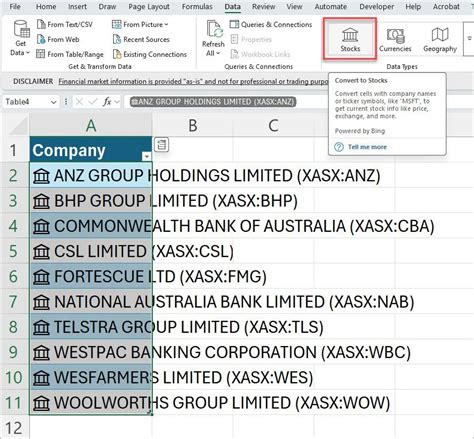
Task: Switch to the Developer tab
Action: (x=376, y=6)
